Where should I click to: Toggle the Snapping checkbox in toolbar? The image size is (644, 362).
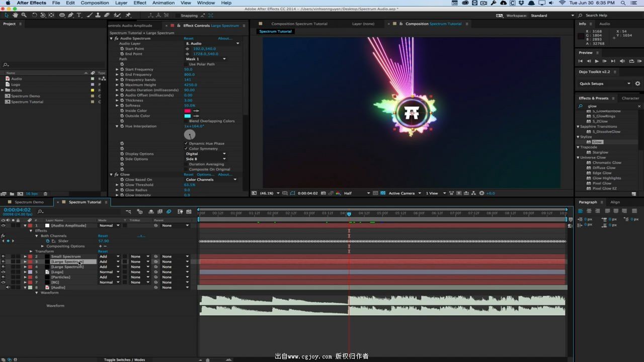pyautogui.click(x=177, y=16)
